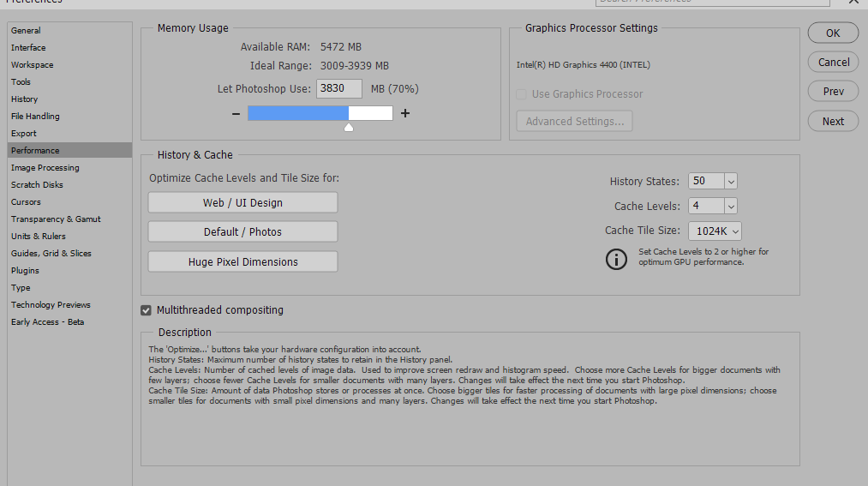Screen dimensions: 868x486
Task: Click the plus icon to increase memory
Action: click(x=405, y=113)
